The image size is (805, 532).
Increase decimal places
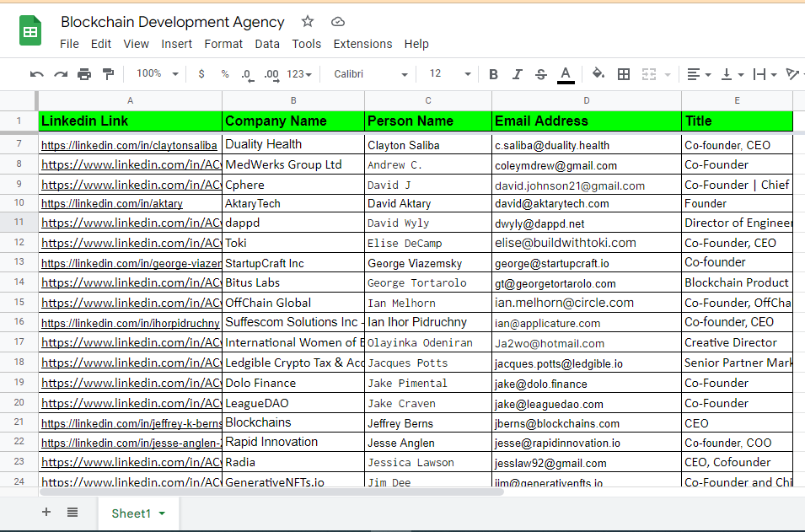(x=271, y=75)
